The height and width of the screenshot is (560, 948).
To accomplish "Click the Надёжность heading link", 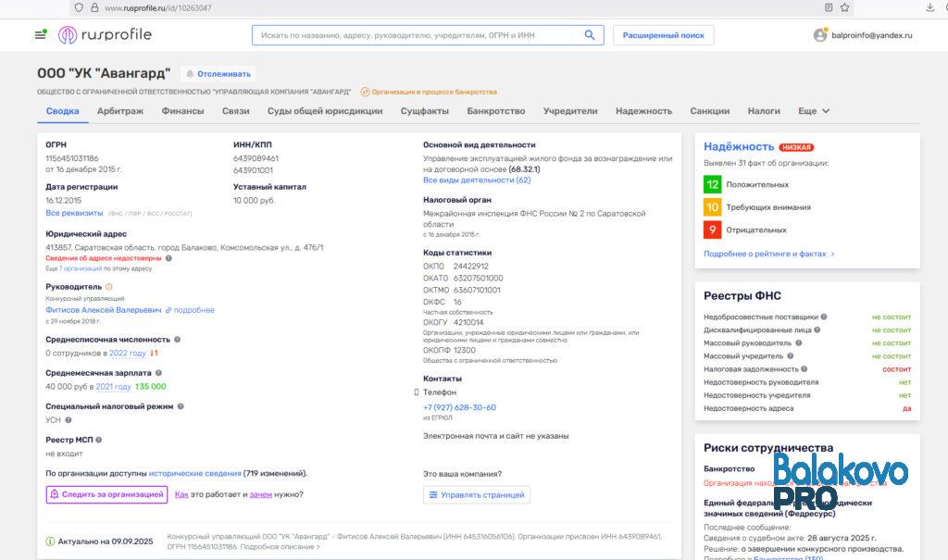I will (739, 147).
